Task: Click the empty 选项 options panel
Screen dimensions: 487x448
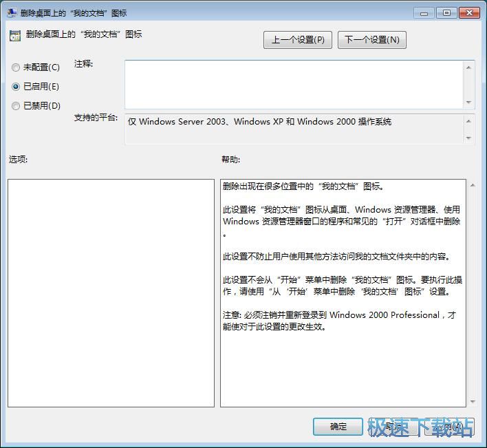Action: pos(111,293)
